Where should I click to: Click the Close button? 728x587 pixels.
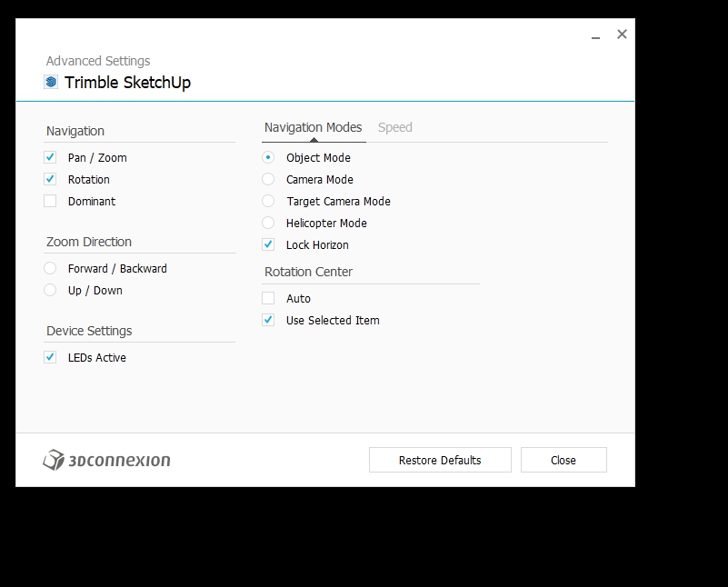tap(563, 460)
